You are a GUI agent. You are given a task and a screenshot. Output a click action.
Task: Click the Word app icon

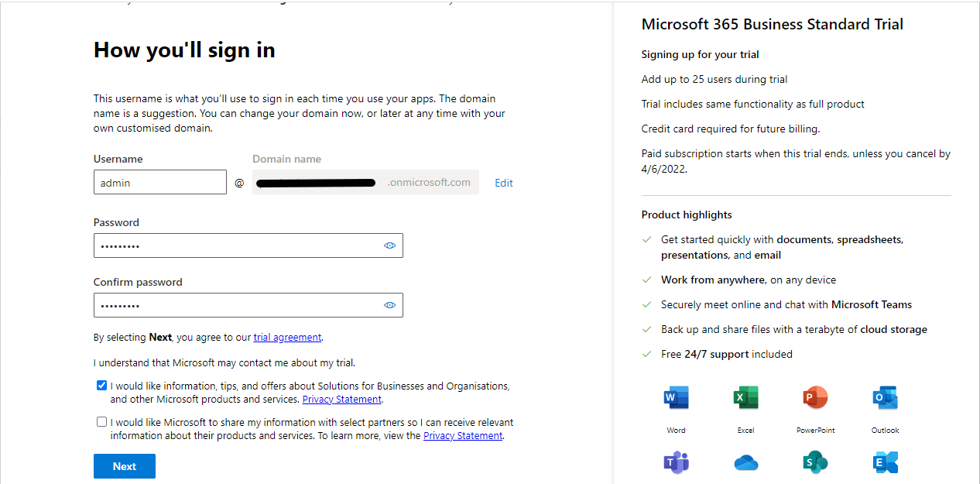[x=676, y=398]
